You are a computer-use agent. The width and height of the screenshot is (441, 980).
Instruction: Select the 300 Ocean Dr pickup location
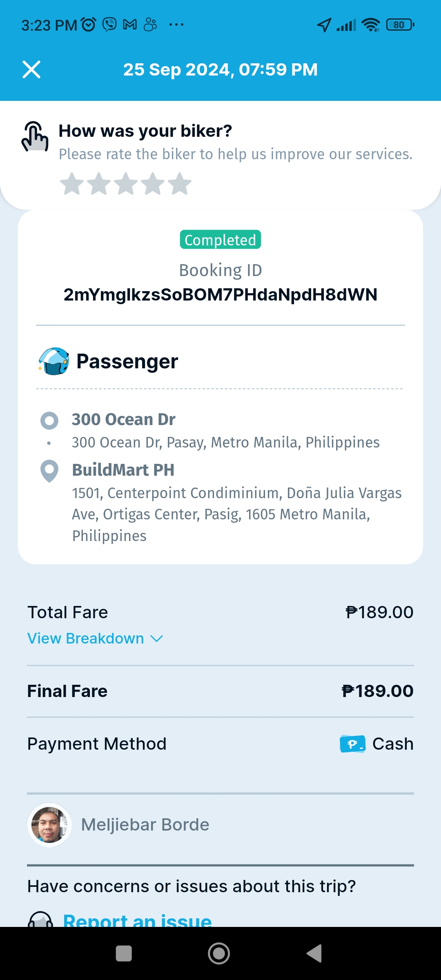coord(123,420)
